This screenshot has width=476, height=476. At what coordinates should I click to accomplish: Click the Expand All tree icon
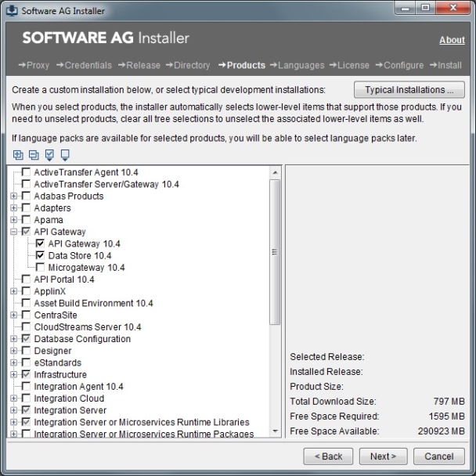(18, 155)
